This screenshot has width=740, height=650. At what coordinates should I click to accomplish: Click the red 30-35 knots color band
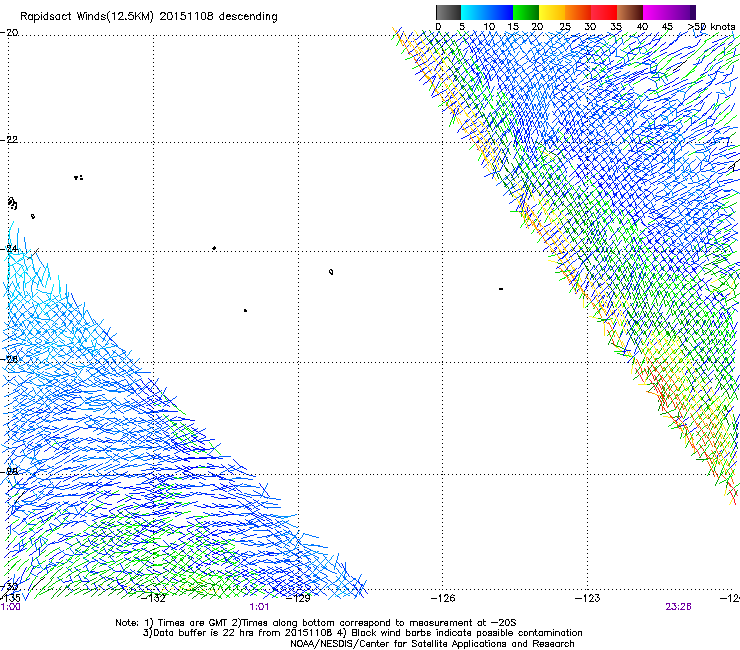point(604,12)
